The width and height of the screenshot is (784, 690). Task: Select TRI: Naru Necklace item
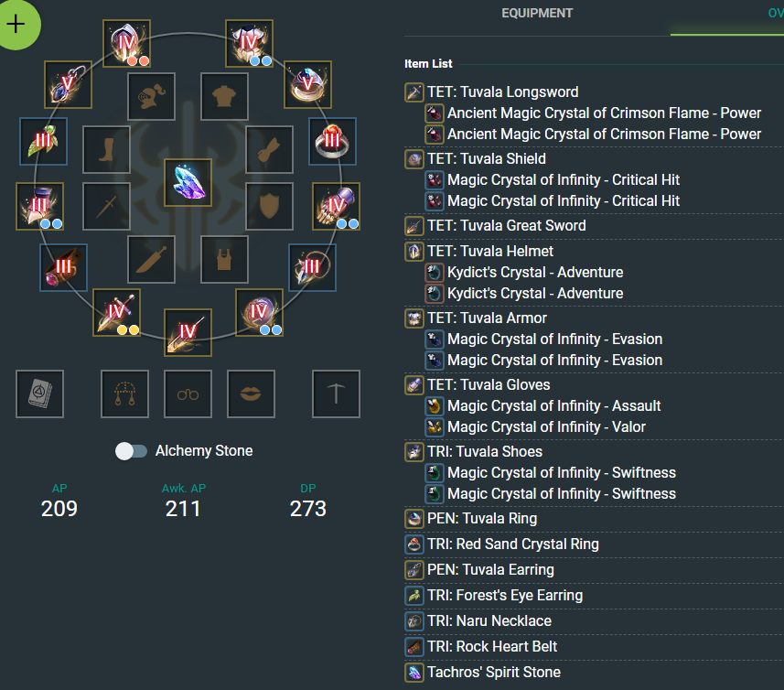click(x=489, y=621)
